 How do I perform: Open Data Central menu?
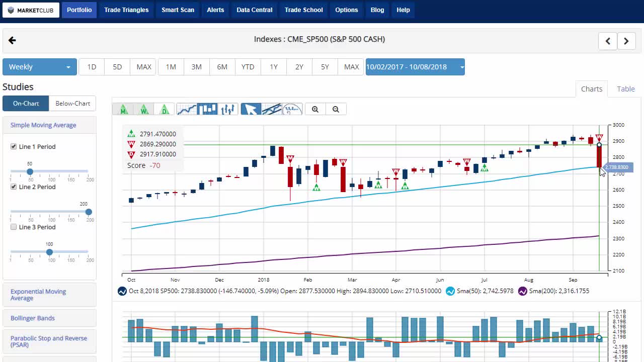(x=255, y=10)
